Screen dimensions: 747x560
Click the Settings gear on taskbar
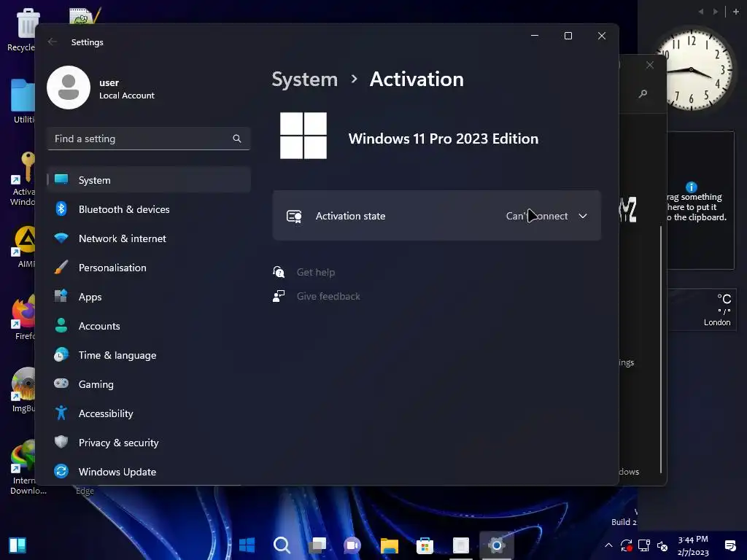[x=496, y=545]
